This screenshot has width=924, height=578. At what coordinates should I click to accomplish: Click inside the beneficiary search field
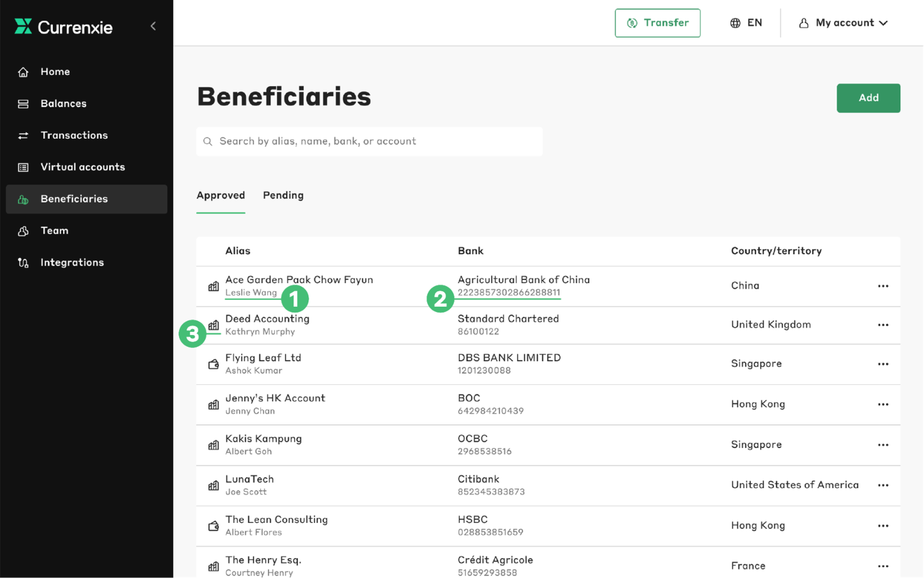(x=370, y=141)
